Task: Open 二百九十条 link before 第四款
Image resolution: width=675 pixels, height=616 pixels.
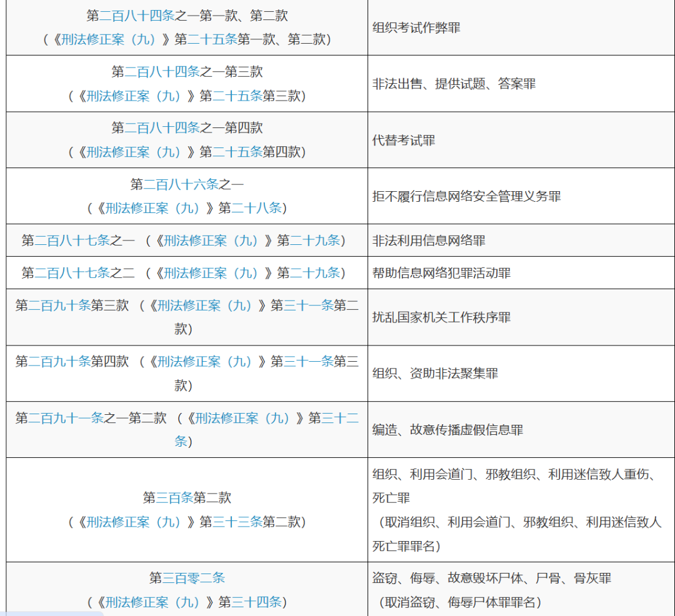Action: pos(59,361)
